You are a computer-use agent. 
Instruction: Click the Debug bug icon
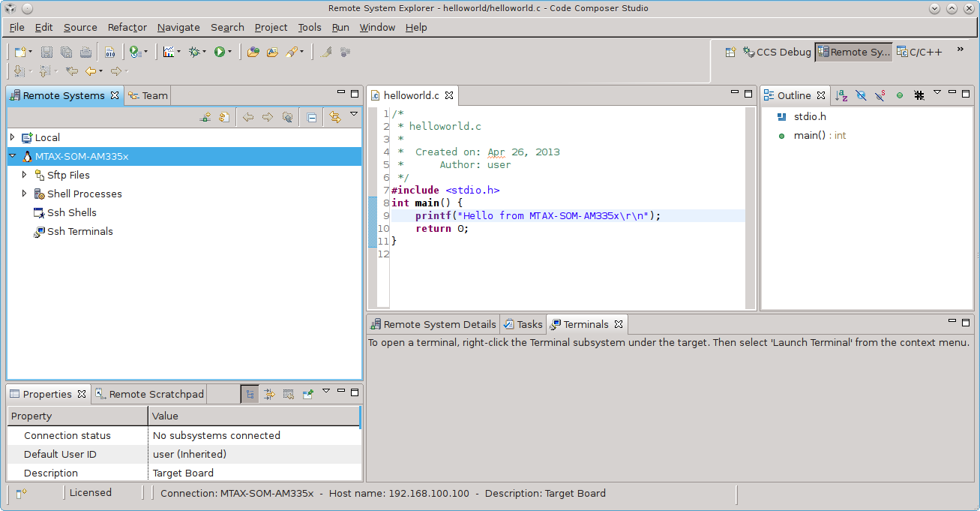pos(194,52)
